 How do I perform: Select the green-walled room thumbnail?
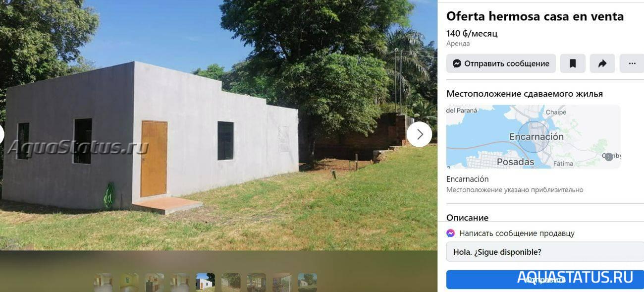click(129, 283)
